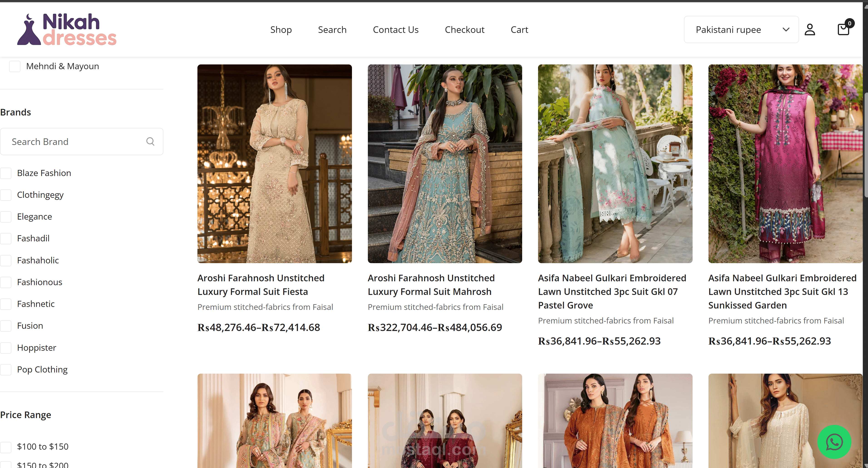Open the cream white suit thumbnail
Viewport: 868px width, 468px height.
785,421
